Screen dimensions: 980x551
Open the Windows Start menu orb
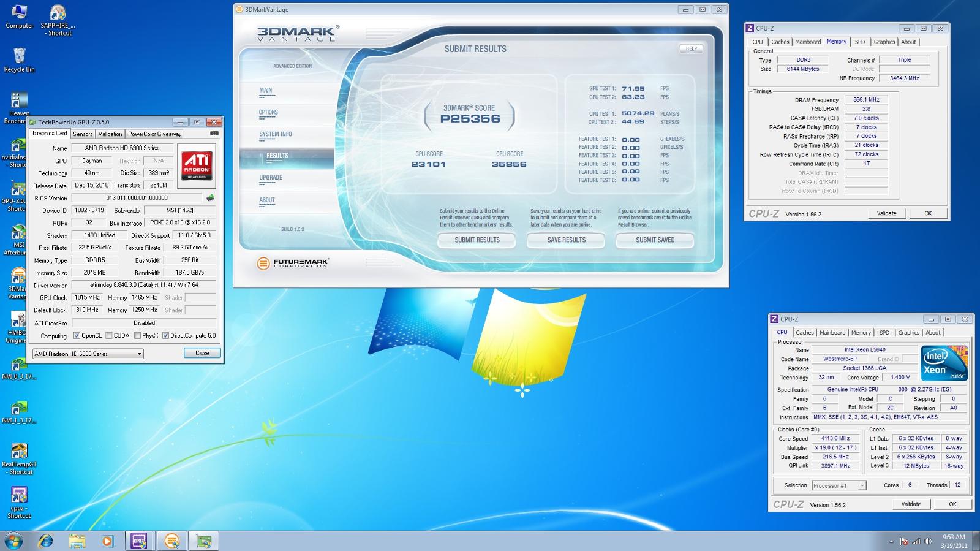point(13,541)
